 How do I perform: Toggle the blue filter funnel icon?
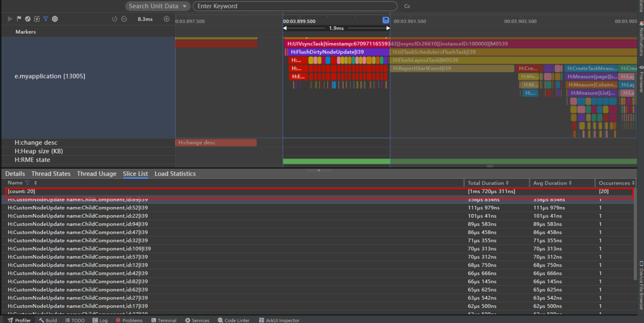[x=46, y=19]
